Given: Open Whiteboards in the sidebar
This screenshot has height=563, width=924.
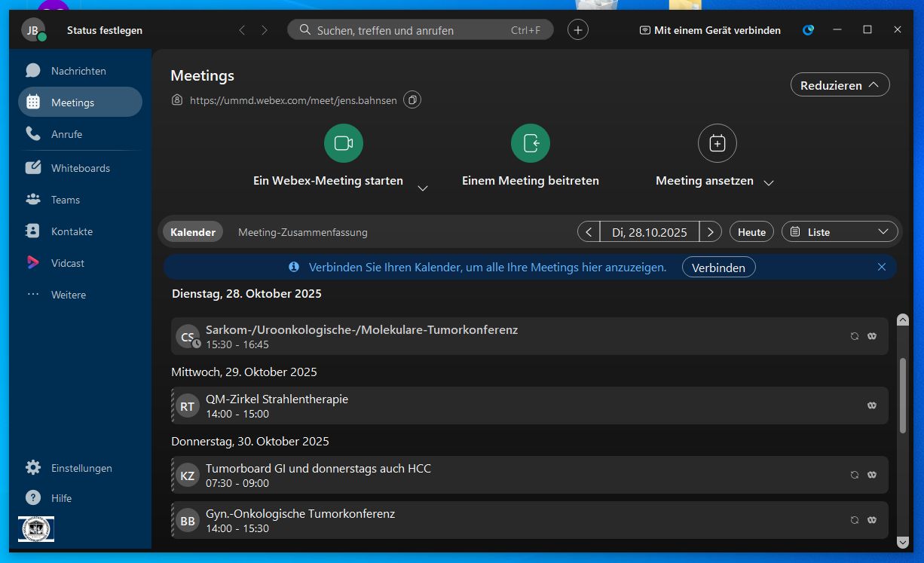Looking at the screenshot, I should [x=80, y=168].
